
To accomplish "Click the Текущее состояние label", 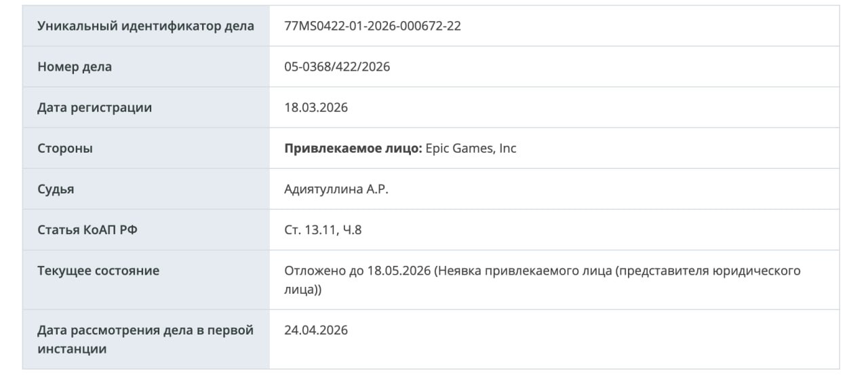I will tap(98, 271).
